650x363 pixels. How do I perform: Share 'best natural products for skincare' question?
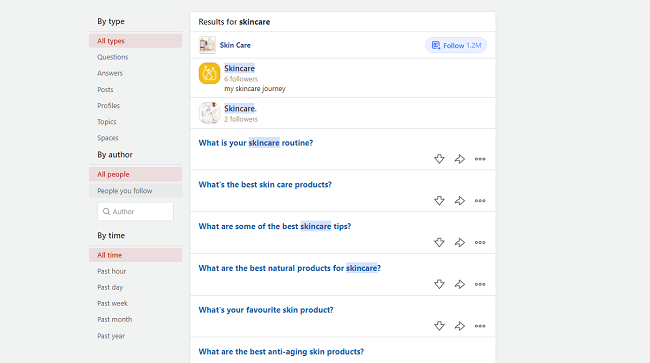459,284
